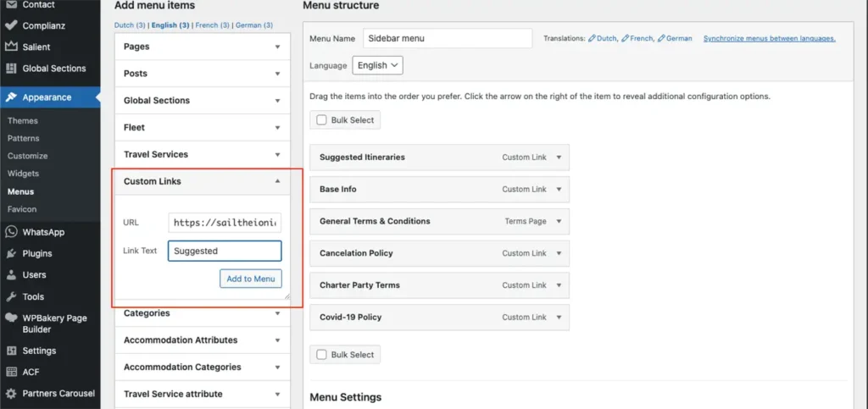Screen dimensions: 868x409
Task: Click the Custom Links panel resize handle
Action: 287,296
